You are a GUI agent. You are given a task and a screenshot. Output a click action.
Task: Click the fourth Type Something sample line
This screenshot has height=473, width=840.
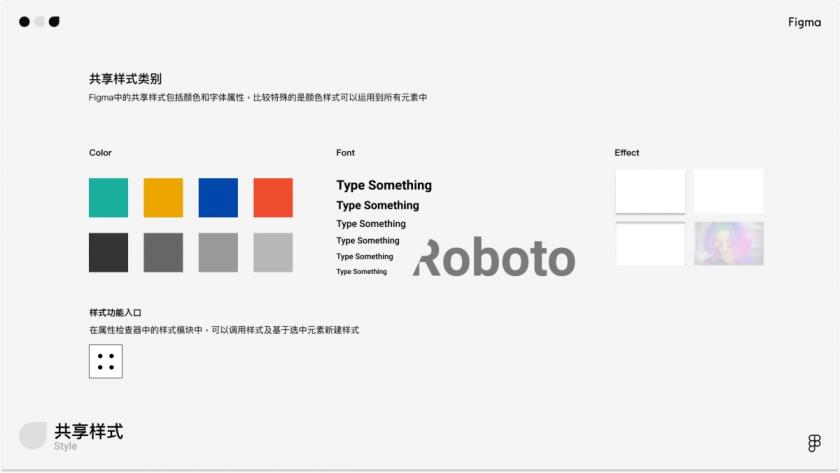tap(368, 241)
